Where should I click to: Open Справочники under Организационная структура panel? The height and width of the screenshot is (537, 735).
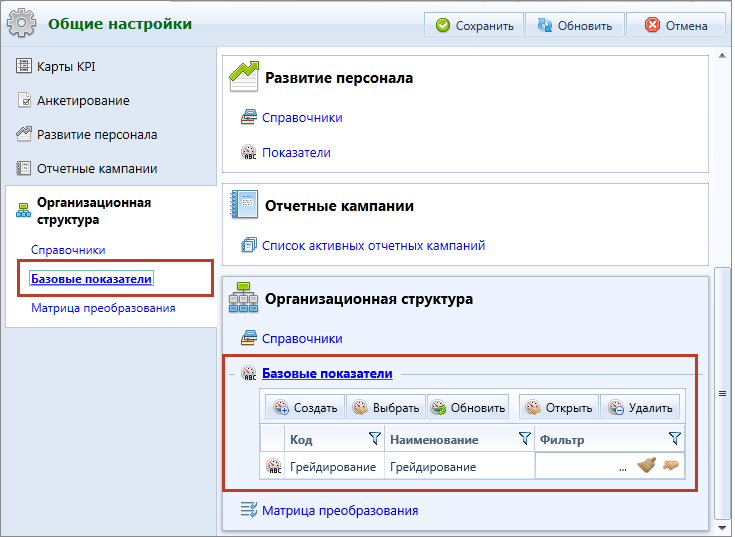click(x=302, y=339)
